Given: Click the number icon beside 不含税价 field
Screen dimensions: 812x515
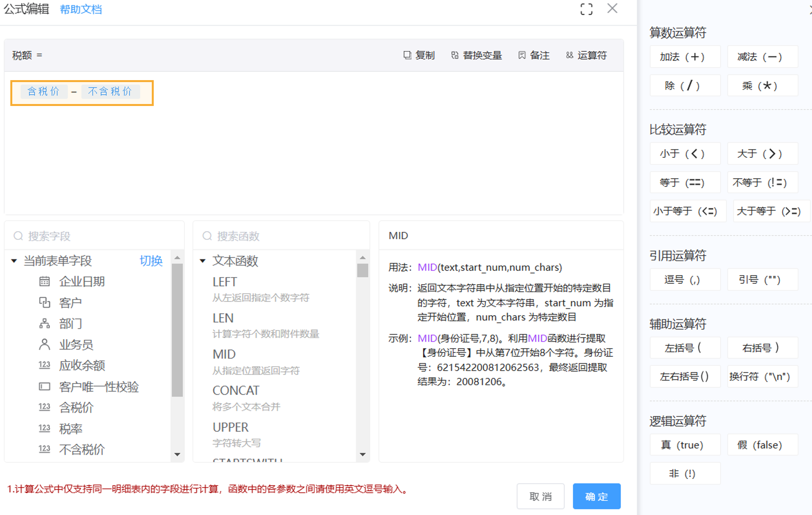Looking at the screenshot, I should 45,449.
